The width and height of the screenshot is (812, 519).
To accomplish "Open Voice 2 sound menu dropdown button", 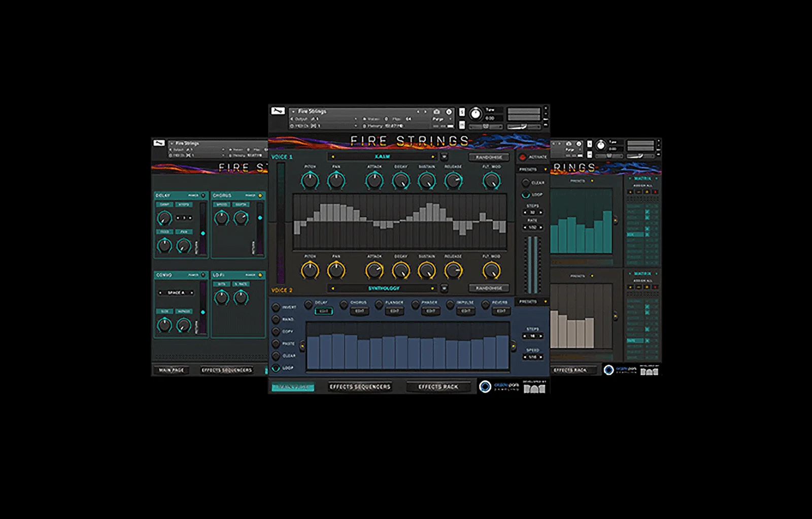I will (444, 288).
